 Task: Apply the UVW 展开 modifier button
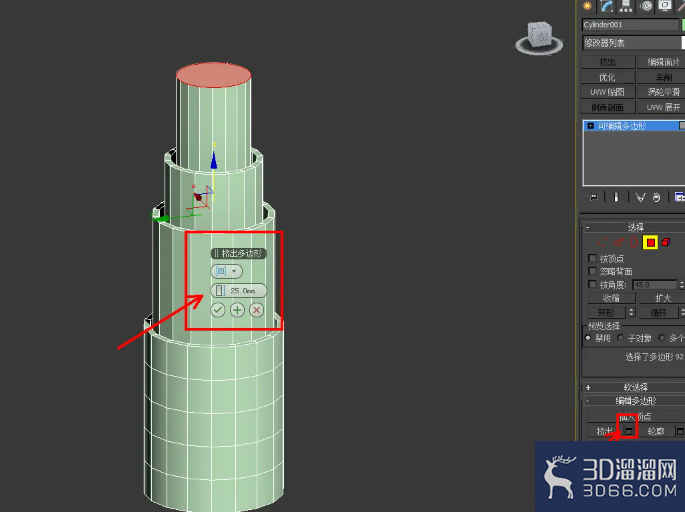(661, 107)
